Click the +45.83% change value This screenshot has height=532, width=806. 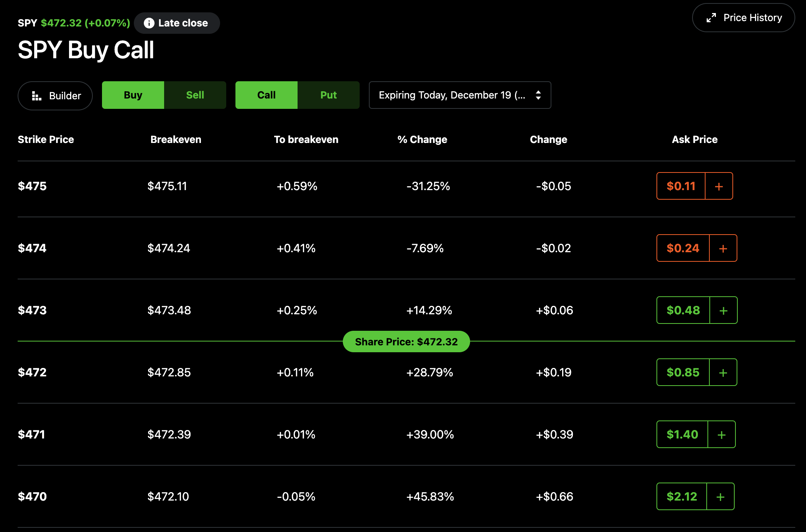pyautogui.click(x=430, y=497)
